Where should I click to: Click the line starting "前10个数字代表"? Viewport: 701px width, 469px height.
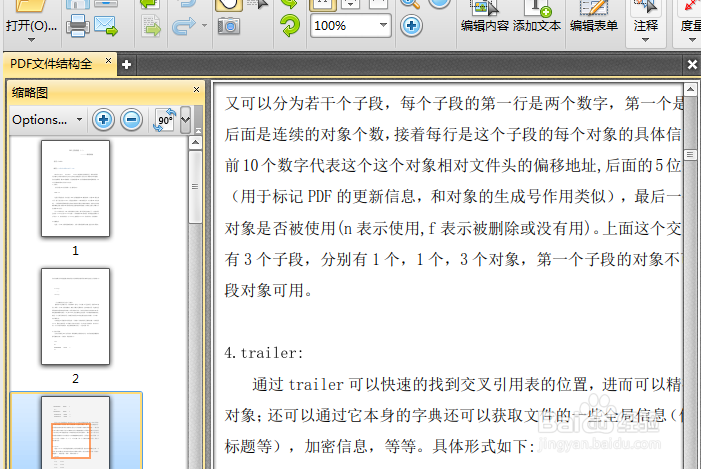point(453,166)
